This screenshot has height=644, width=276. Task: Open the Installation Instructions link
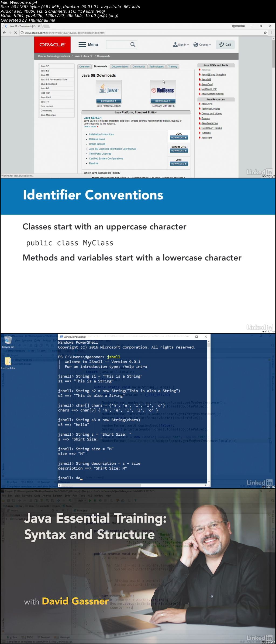point(101,134)
